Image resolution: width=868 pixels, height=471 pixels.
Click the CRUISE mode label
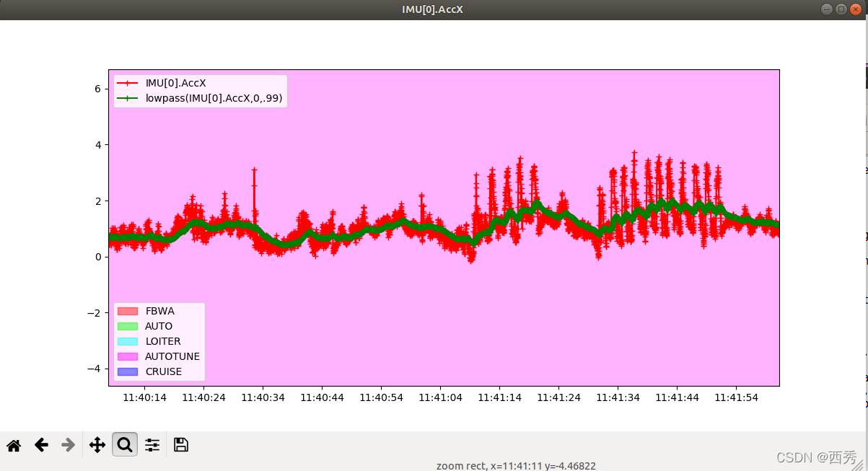[x=164, y=371]
